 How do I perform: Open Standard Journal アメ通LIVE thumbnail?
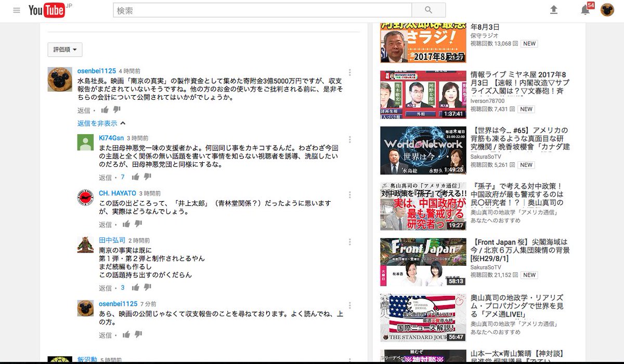[423, 318]
